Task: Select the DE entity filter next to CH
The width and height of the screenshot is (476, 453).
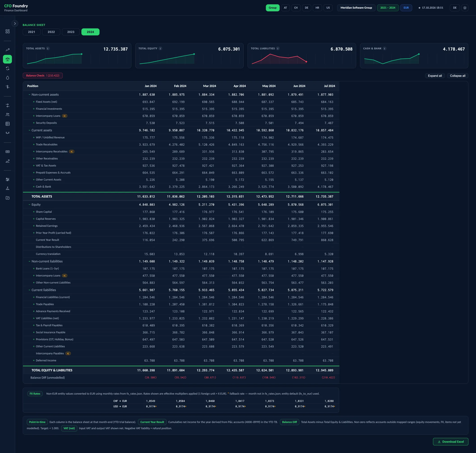Action: click(306, 8)
